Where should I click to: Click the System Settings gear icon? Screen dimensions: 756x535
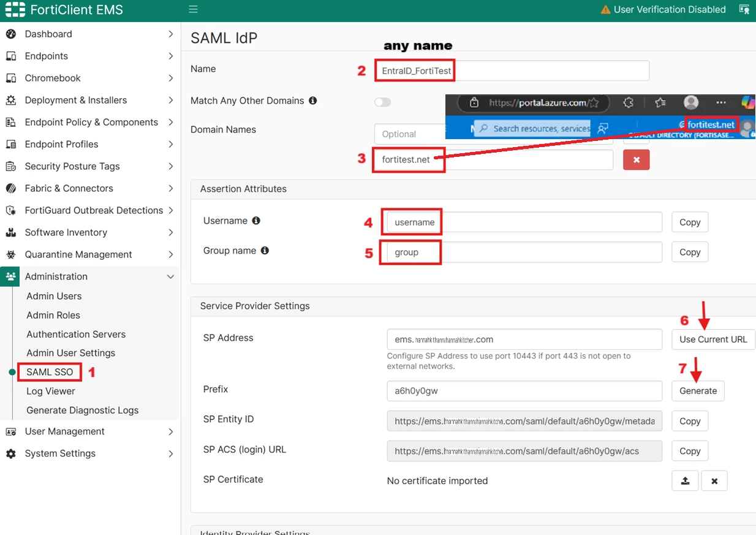point(11,454)
